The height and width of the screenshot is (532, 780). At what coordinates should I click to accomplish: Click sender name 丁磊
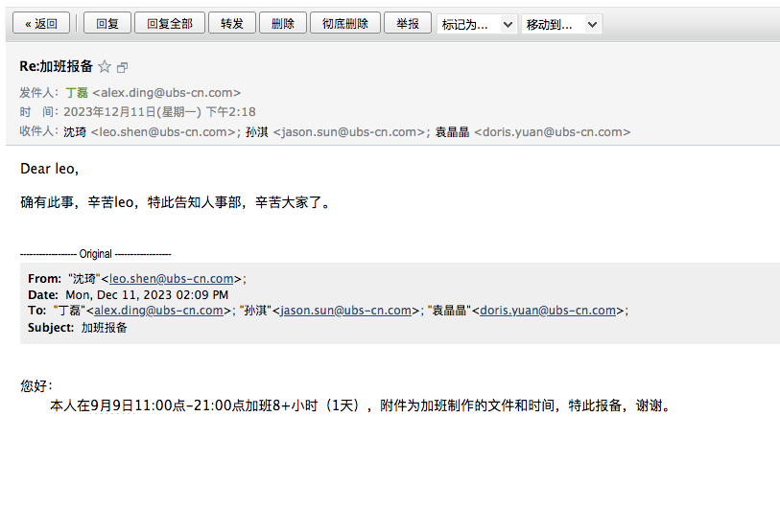coord(77,93)
